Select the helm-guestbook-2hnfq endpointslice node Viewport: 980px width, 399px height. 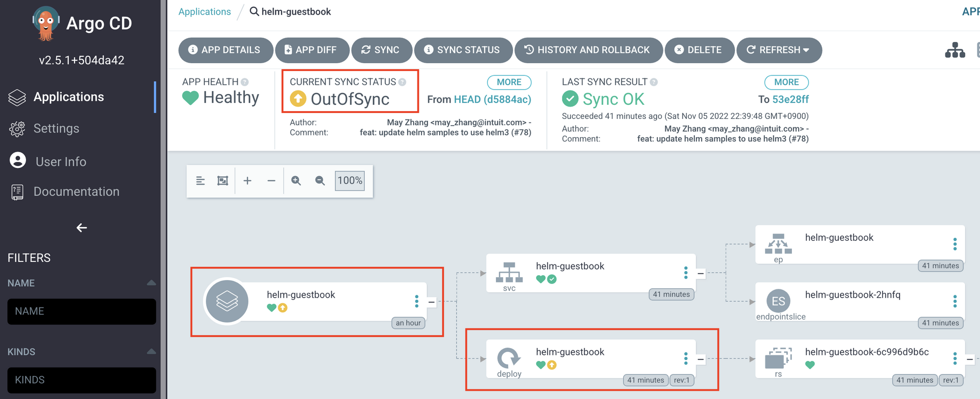860,302
